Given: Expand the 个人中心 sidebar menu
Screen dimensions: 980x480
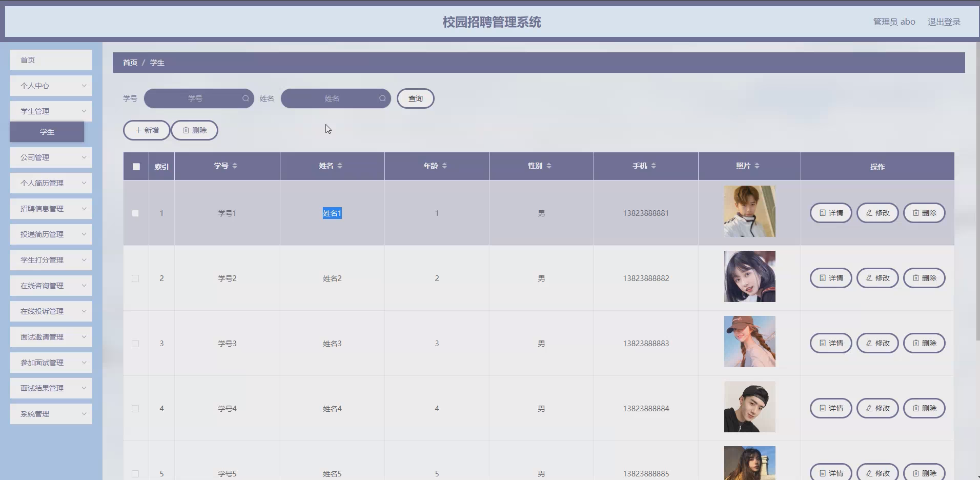Looking at the screenshot, I should (51, 86).
